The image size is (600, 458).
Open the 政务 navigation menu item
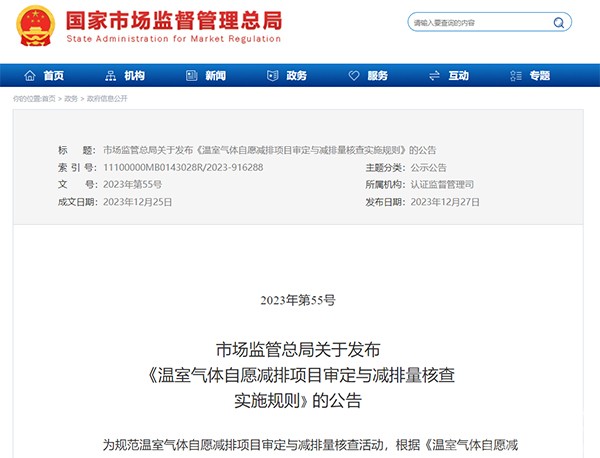click(x=296, y=76)
